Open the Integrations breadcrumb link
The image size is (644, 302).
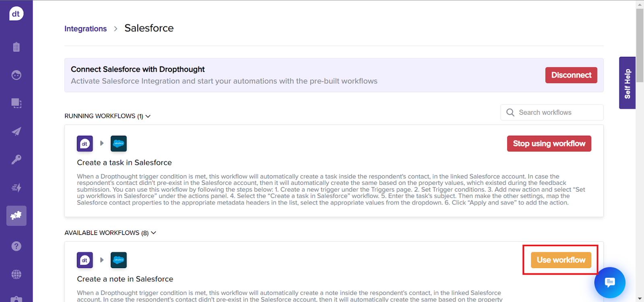click(x=85, y=29)
